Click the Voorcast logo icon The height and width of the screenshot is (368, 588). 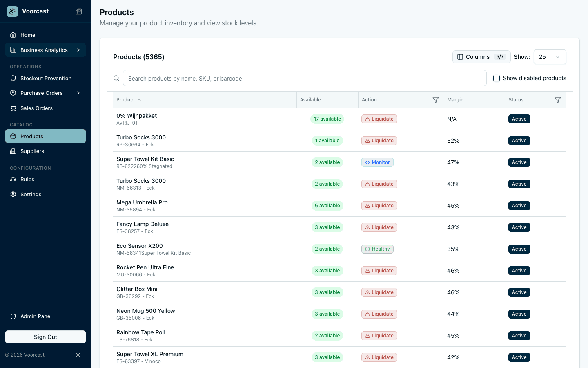coord(12,11)
